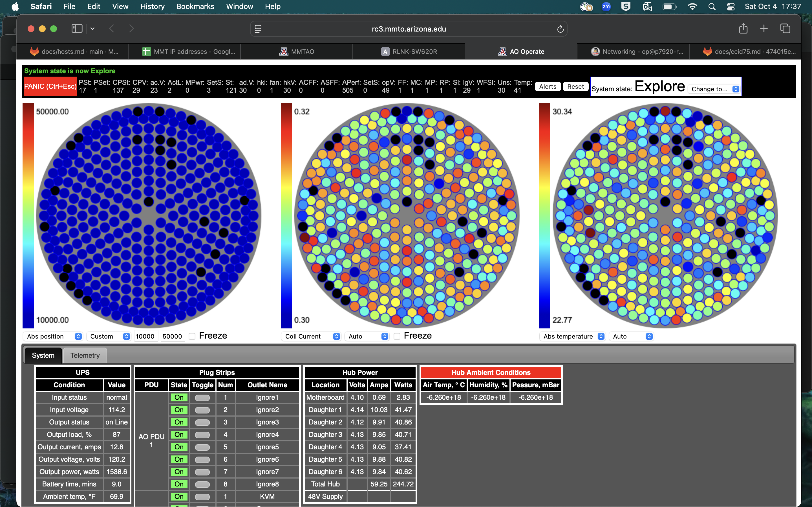Click the tab overview icon
812x507 pixels.
785,29
